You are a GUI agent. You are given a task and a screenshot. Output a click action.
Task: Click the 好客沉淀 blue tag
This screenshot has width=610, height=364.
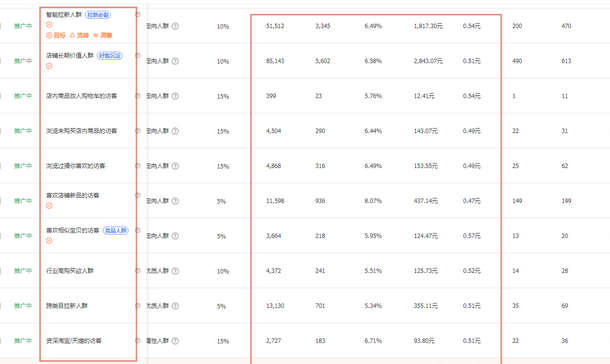click(110, 56)
